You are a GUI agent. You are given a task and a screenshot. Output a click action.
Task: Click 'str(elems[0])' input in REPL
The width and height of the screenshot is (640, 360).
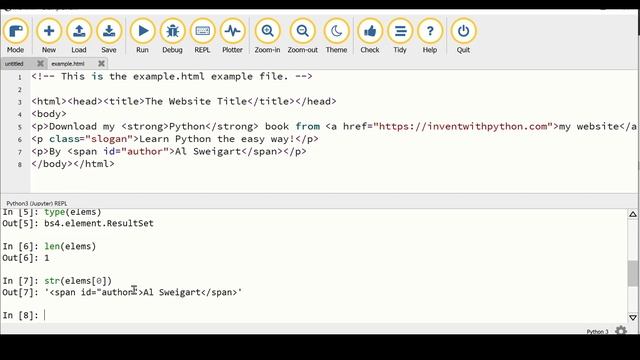[78, 280]
